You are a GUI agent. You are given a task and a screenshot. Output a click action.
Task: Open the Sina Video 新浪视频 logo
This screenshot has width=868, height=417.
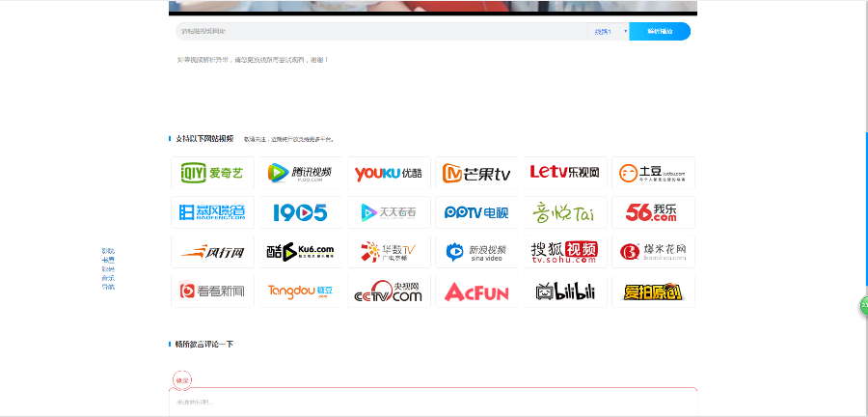(477, 252)
